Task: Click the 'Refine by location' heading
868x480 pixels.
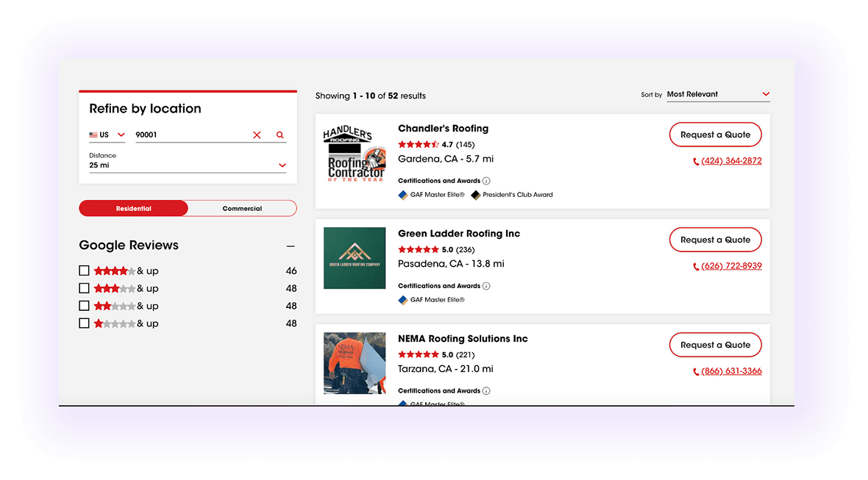Action: point(145,109)
